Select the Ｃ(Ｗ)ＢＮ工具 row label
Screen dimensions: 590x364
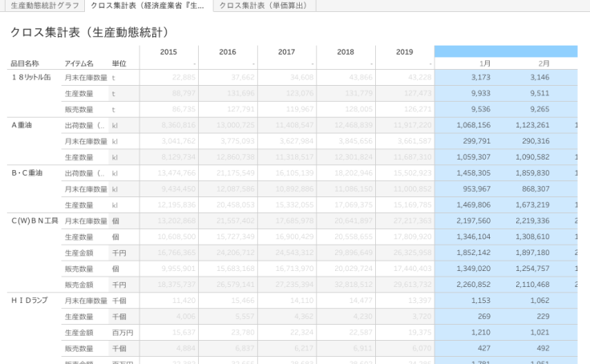(30, 220)
